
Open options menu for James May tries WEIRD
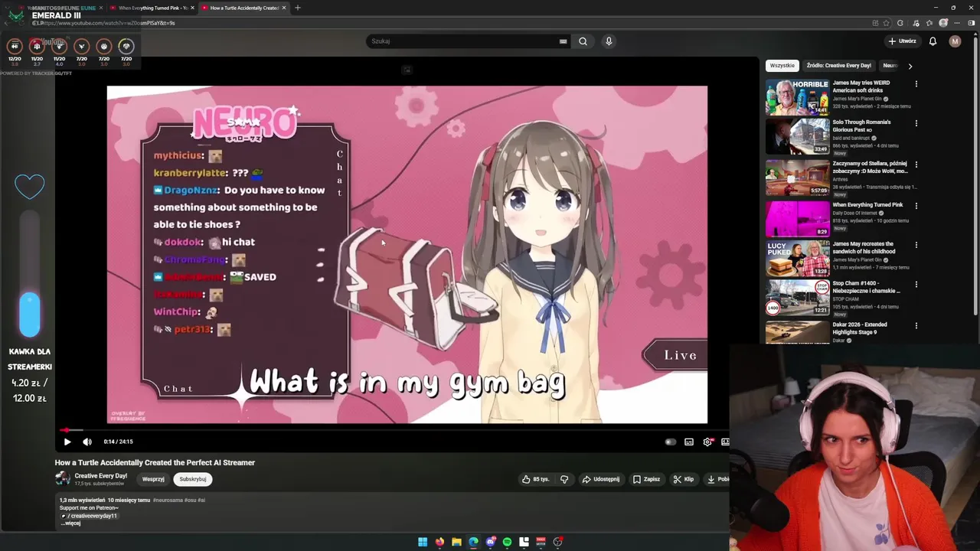tap(916, 84)
